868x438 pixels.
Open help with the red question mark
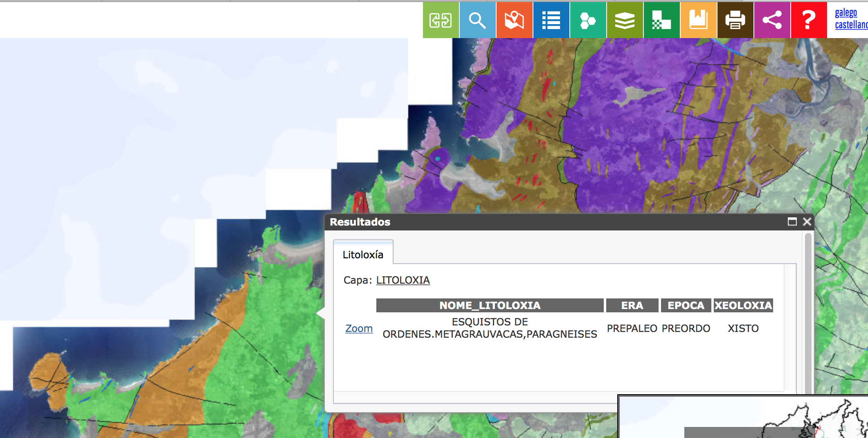click(x=809, y=20)
